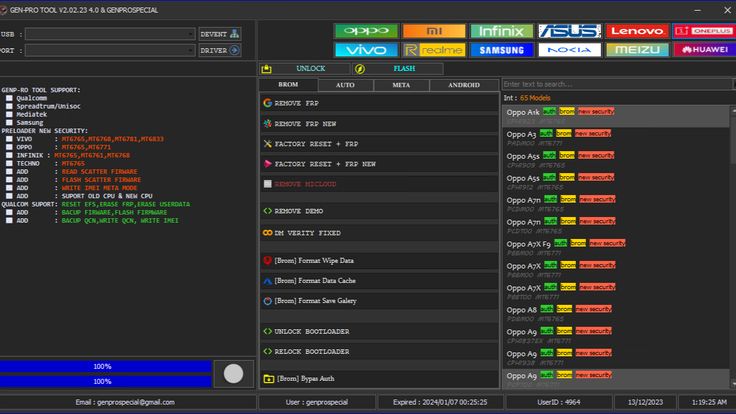Click the yellow unlock icon in the toolbar
Image resolution: width=736 pixels, height=414 pixels.
(x=267, y=69)
